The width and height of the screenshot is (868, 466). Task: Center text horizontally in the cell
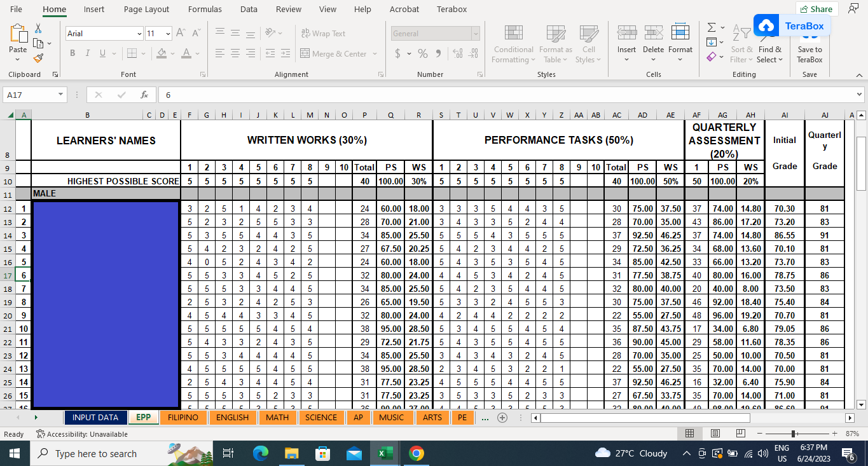pyautogui.click(x=235, y=53)
